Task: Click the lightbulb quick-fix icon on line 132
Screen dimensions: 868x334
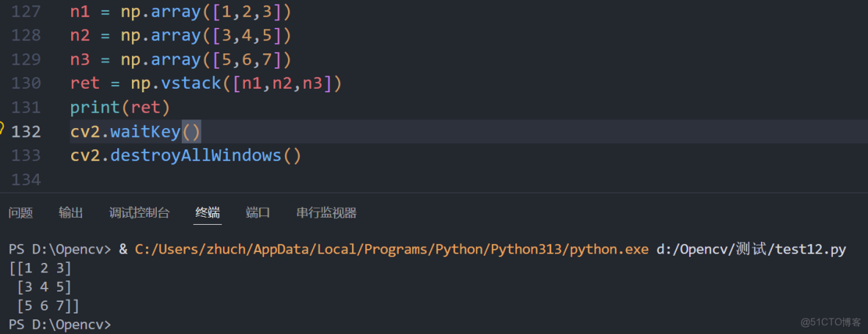Action: pyautogui.click(x=1, y=130)
